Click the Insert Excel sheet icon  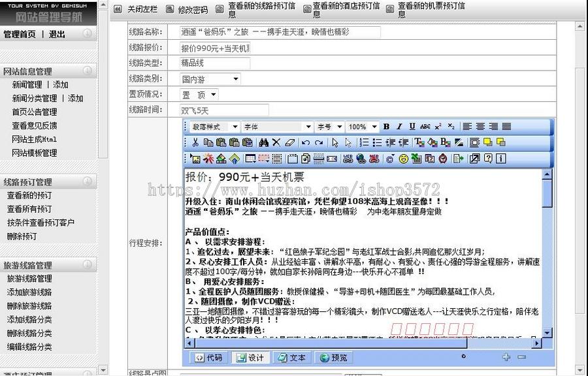tap(416, 159)
